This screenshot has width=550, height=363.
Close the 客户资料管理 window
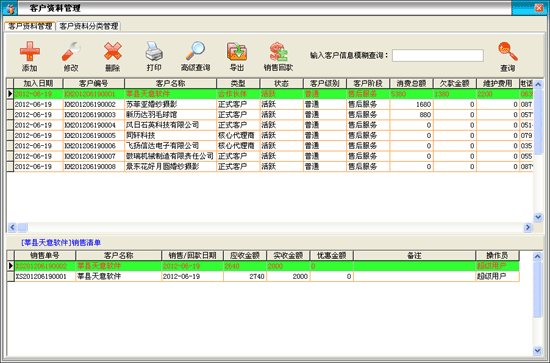[539, 8]
